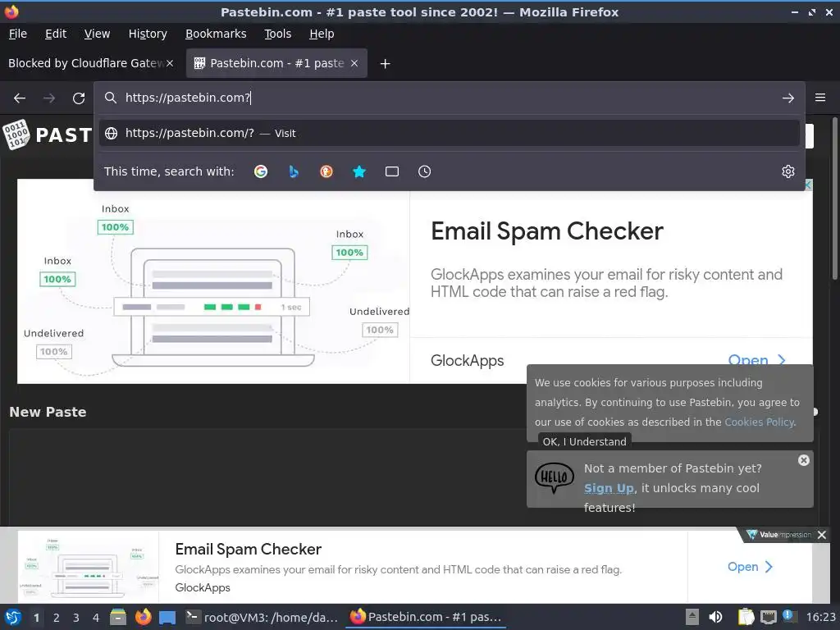Open the Tools menu
840x630 pixels.
click(277, 34)
